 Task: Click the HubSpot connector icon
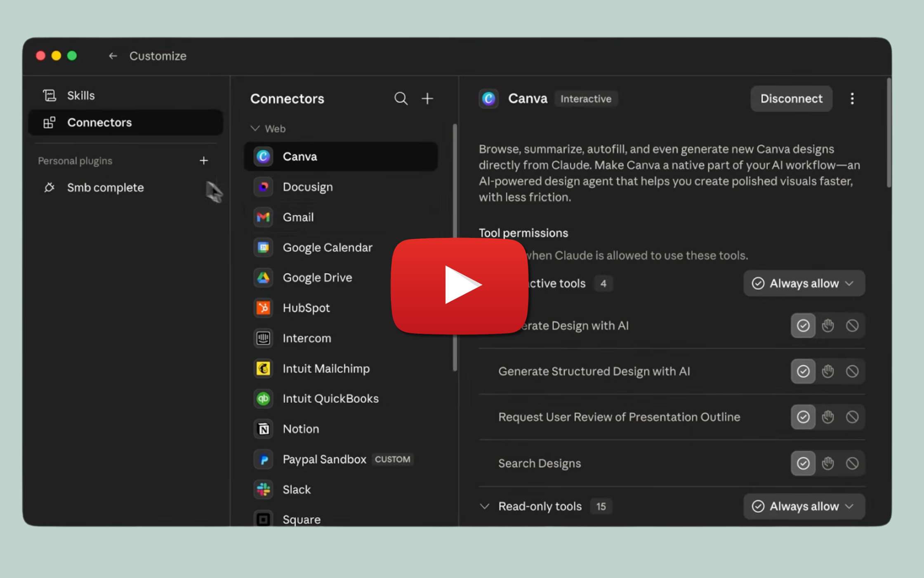263,308
